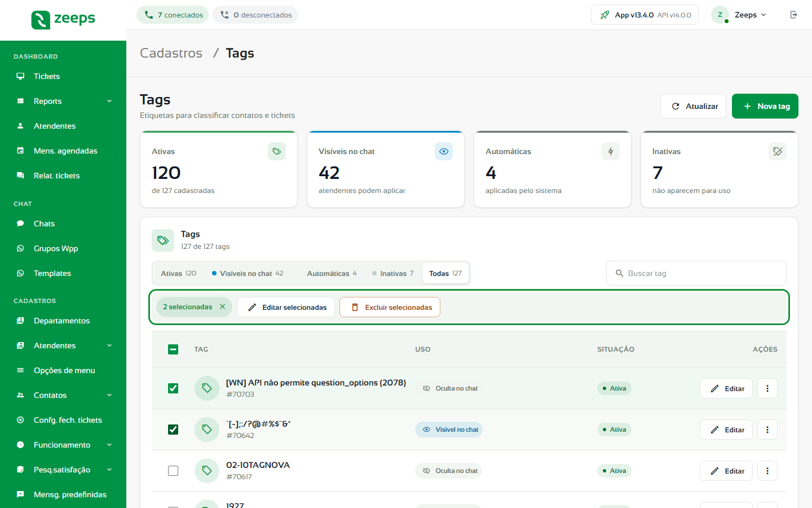This screenshot has height=508, width=812.
Task: Open more actions for tag #70642
Action: [767, 430]
